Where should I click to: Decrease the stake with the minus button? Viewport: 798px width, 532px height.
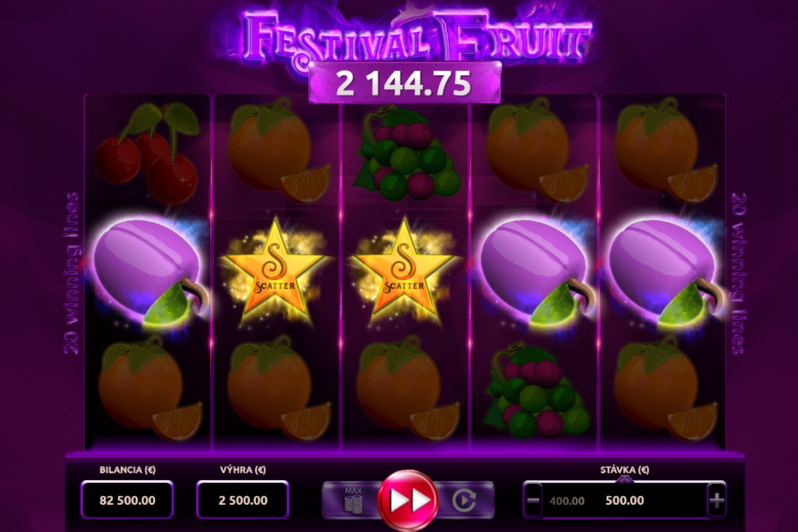coord(533,501)
